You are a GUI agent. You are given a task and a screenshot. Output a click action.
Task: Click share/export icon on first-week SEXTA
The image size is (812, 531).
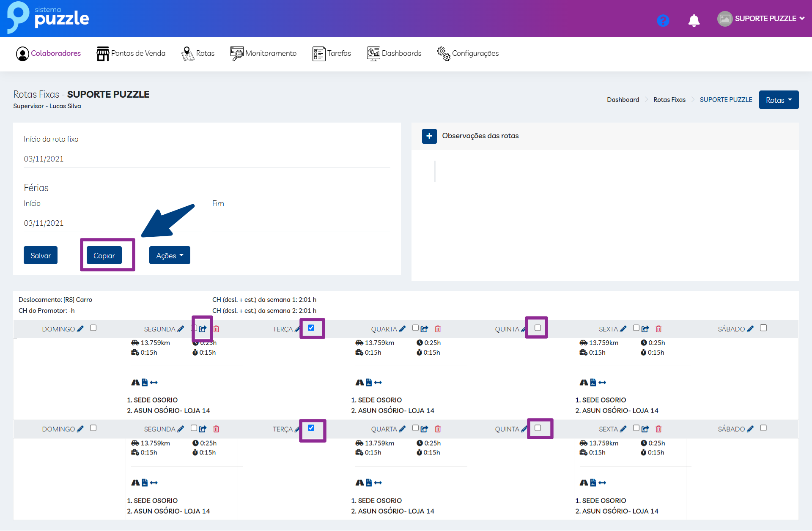[645, 329]
